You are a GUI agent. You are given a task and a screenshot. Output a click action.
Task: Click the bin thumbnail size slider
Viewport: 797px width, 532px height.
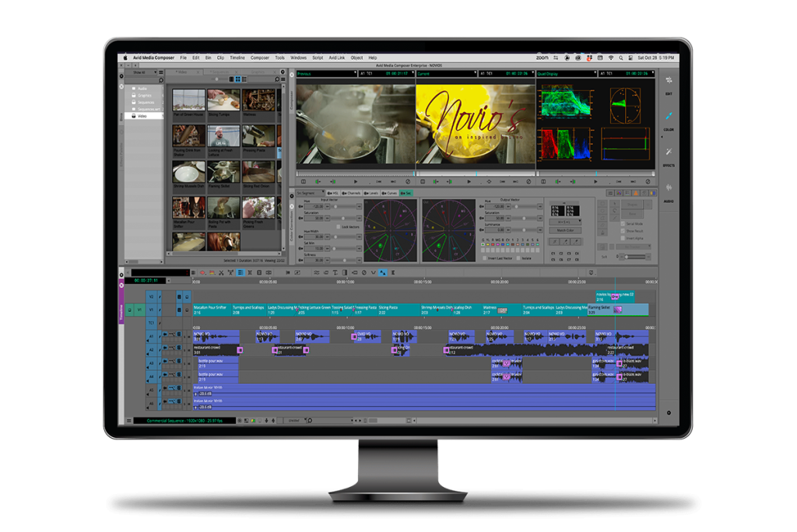(x=218, y=79)
